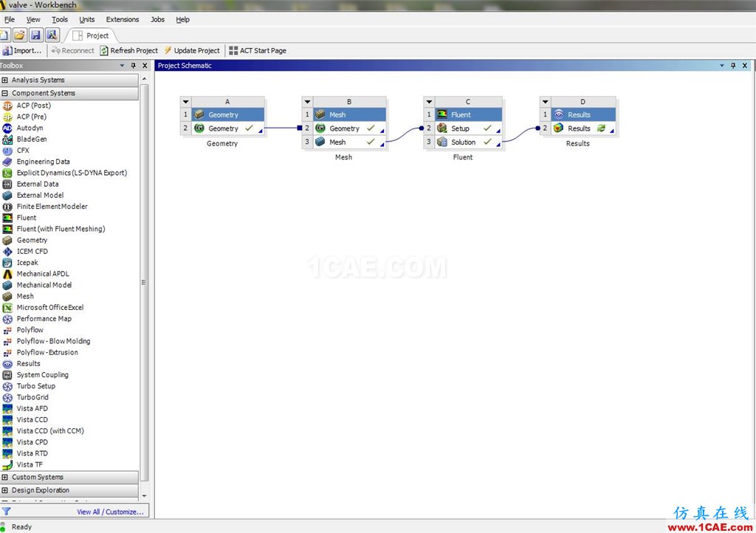
Task: Open the Jobs menu
Action: (157, 19)
